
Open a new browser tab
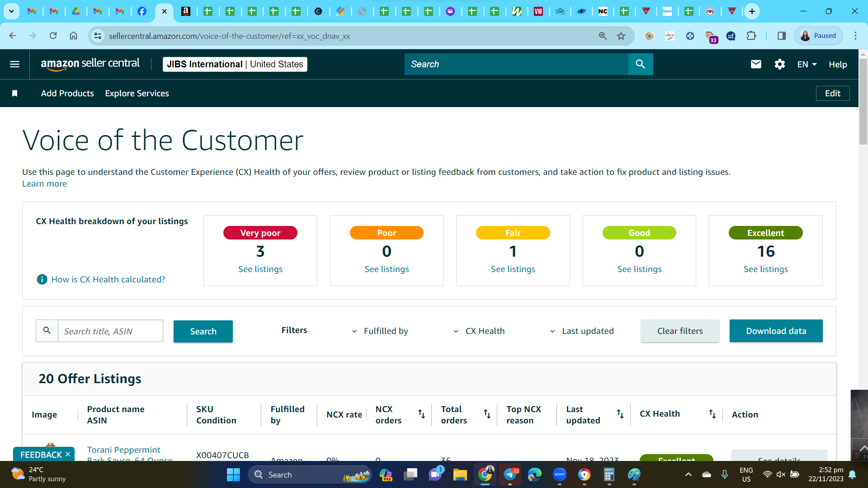coord(752,11)
